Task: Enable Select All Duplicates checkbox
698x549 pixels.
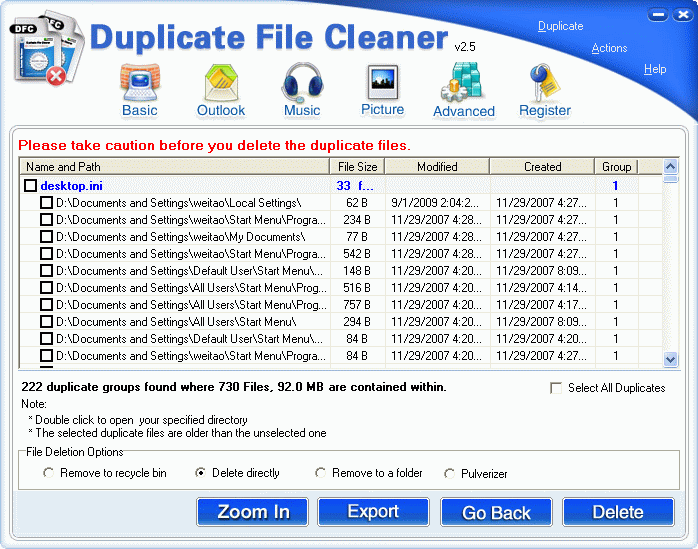Action: (556, 388)
